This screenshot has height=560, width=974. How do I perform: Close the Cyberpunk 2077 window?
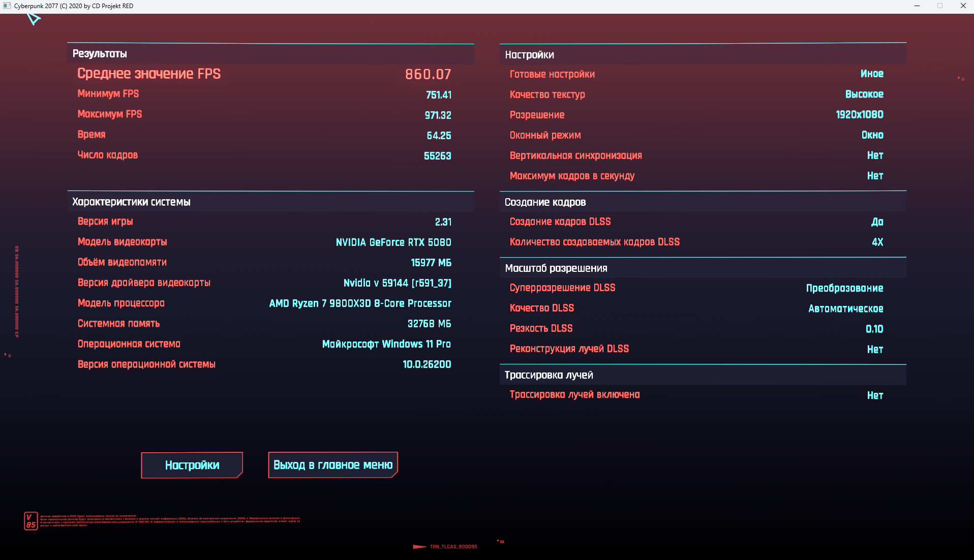[963, 6]
